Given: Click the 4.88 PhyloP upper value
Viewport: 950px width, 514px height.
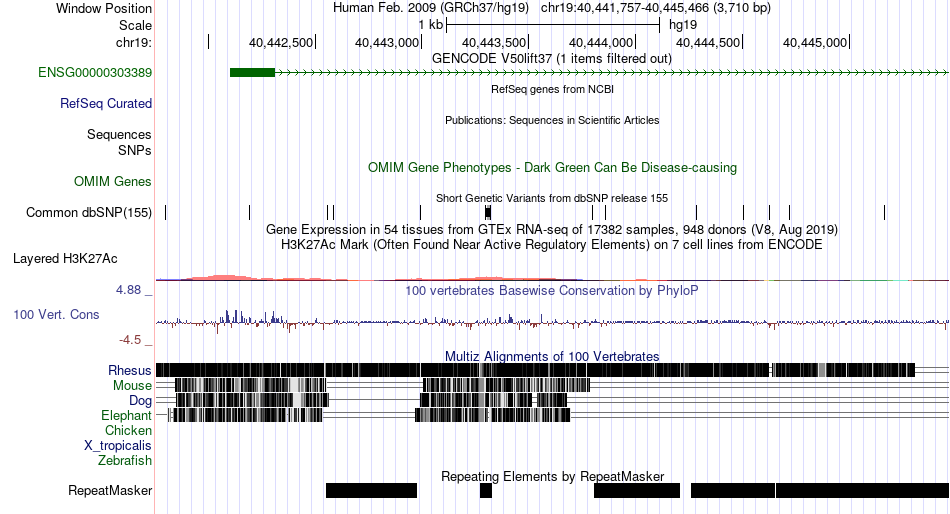Looking at the screenshot, I should point(128,290).
